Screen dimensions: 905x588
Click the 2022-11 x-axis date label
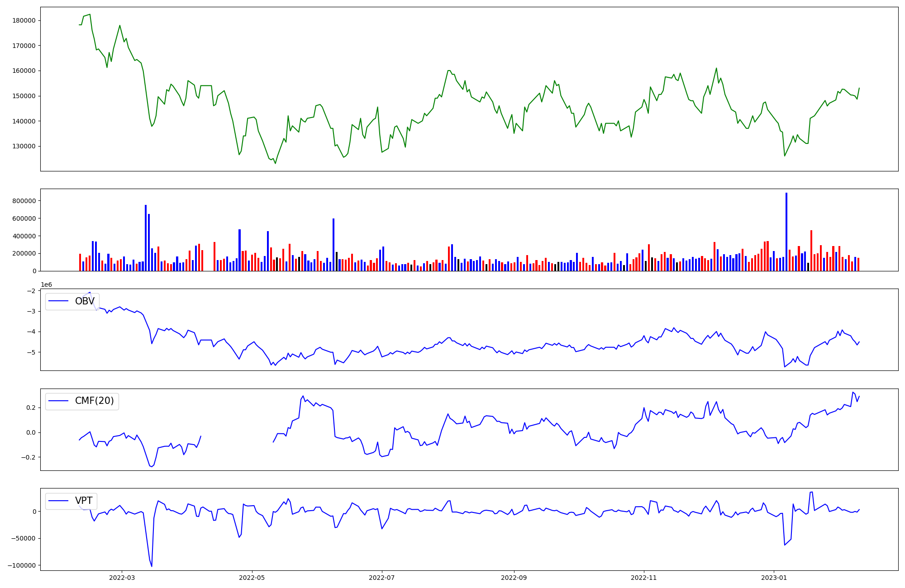643,578
